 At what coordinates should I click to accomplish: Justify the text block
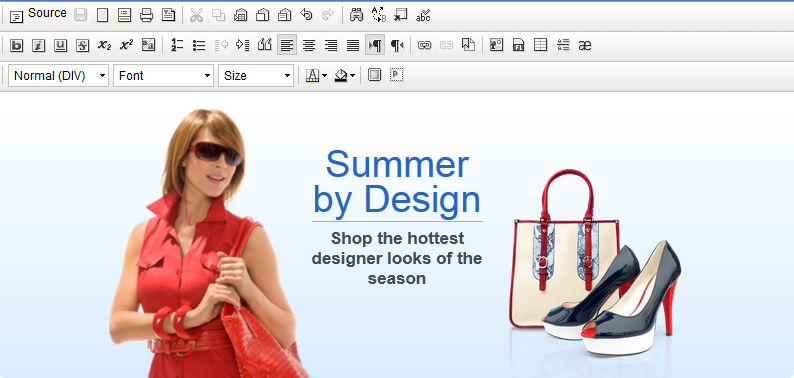[353, 45]
